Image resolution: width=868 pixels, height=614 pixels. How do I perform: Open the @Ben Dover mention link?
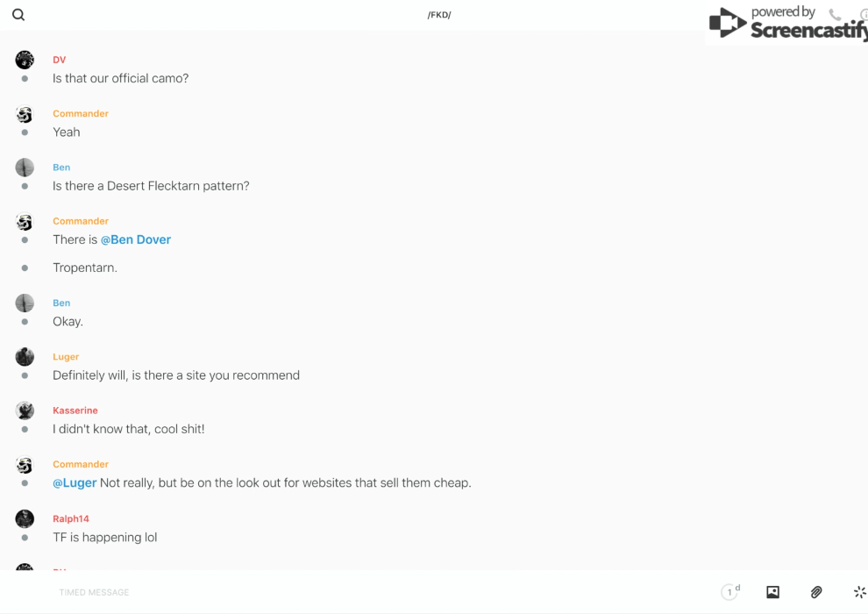[136, 239]
